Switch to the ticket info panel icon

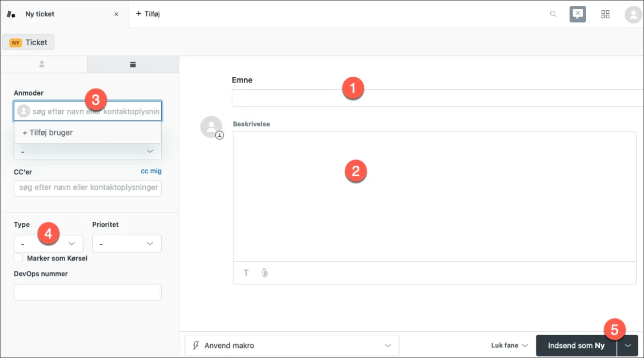133,64
